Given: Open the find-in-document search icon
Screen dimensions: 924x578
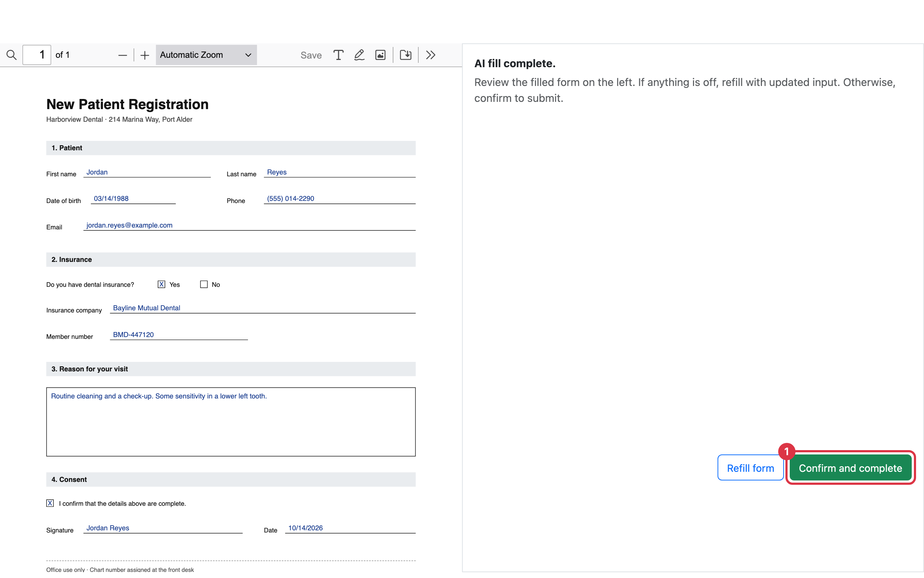Looking at the screenshot, I should coord(12,55).
